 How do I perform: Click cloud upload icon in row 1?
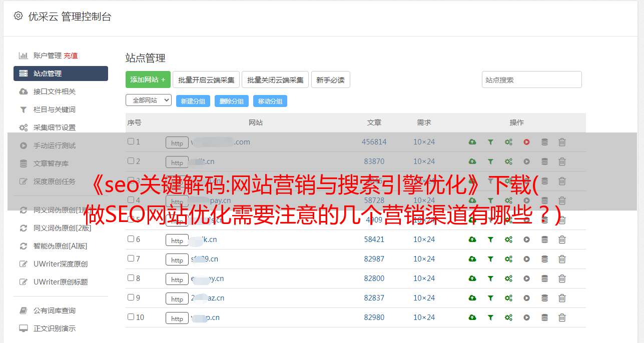click(x=472, y=142)
